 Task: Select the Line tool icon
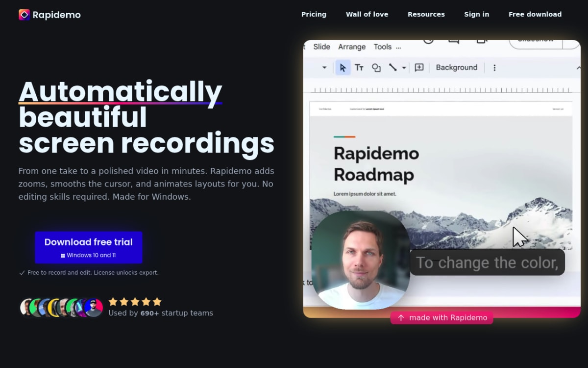[x=393, y=68]
